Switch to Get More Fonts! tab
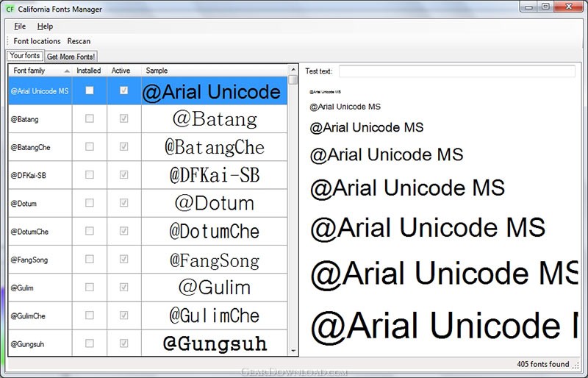588x378 pixels. pos(71,57)
